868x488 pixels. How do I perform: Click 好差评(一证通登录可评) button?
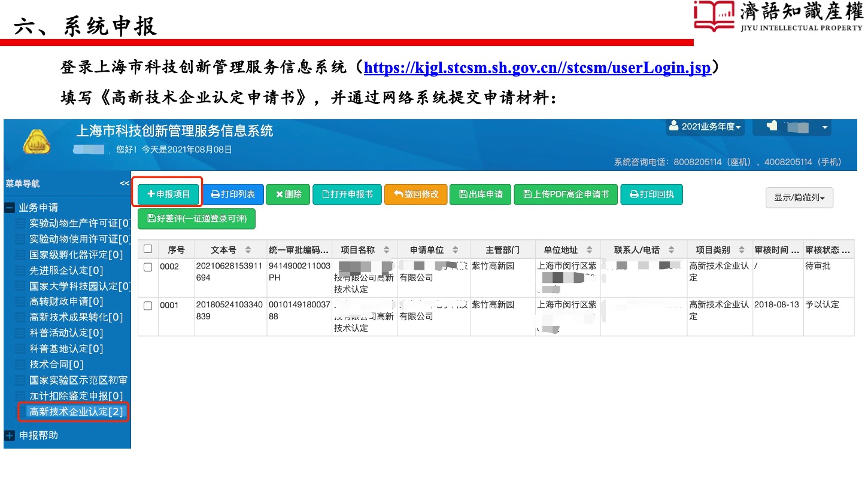[196, 219]
